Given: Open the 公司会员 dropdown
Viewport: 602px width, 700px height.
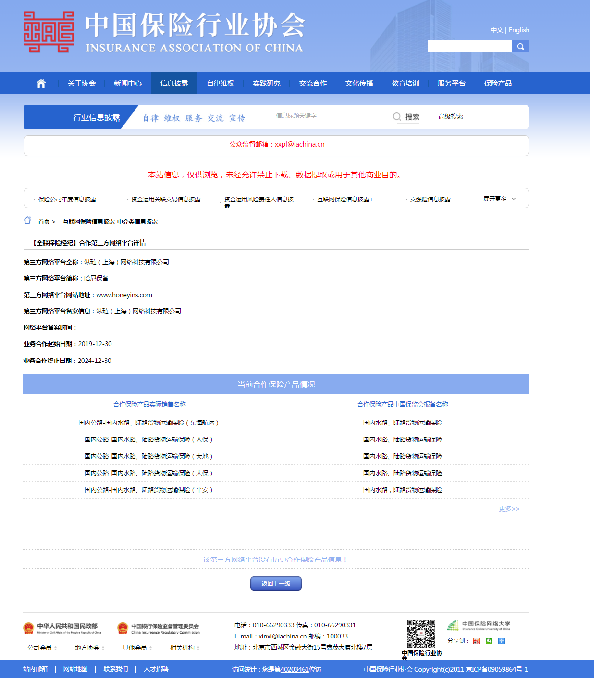Looking at the screenshot, I should (x=42, y=648).
